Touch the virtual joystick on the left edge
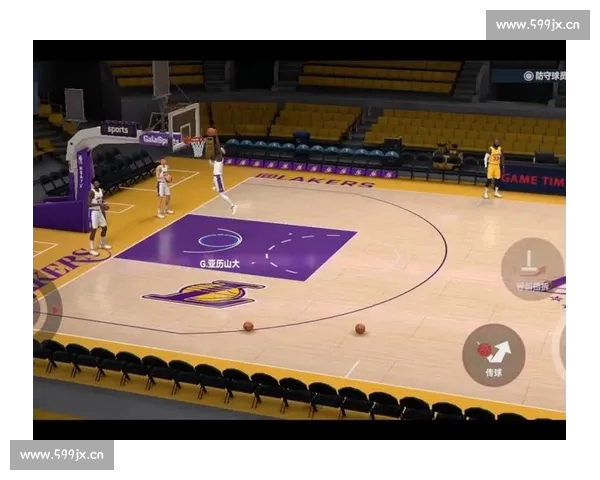The height and width of the screenshot is (480, 600). [x=45, y=307]
